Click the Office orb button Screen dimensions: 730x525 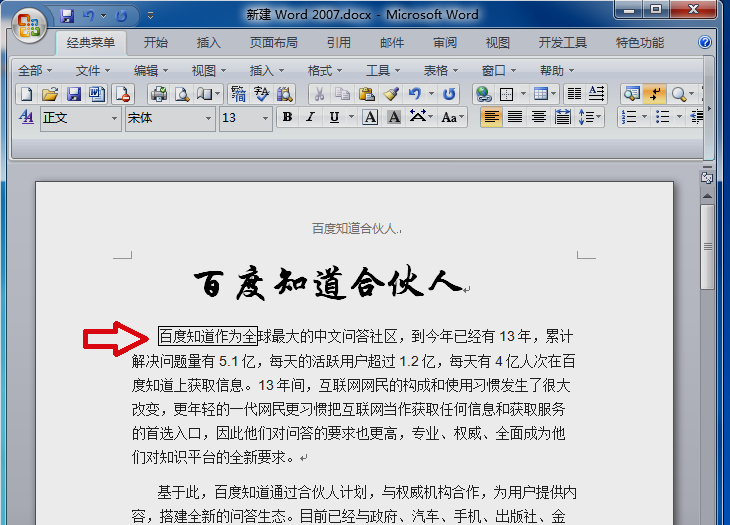[29, 25]
